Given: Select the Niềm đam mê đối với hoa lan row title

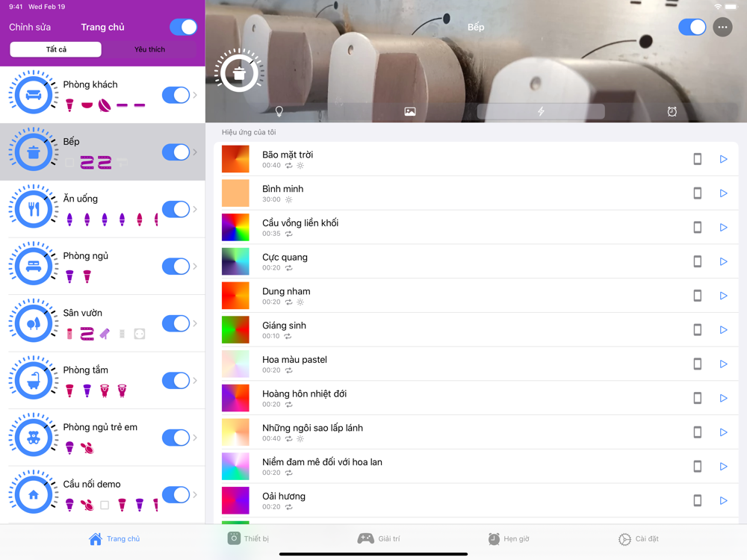Looking at the screenshot, I should 322,462.
